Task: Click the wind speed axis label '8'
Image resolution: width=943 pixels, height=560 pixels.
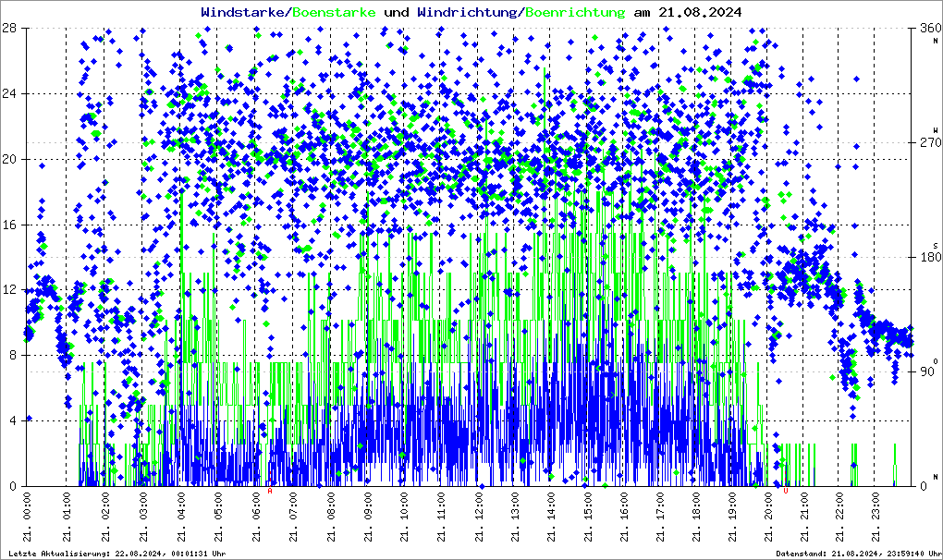Action: pos(12,355)
